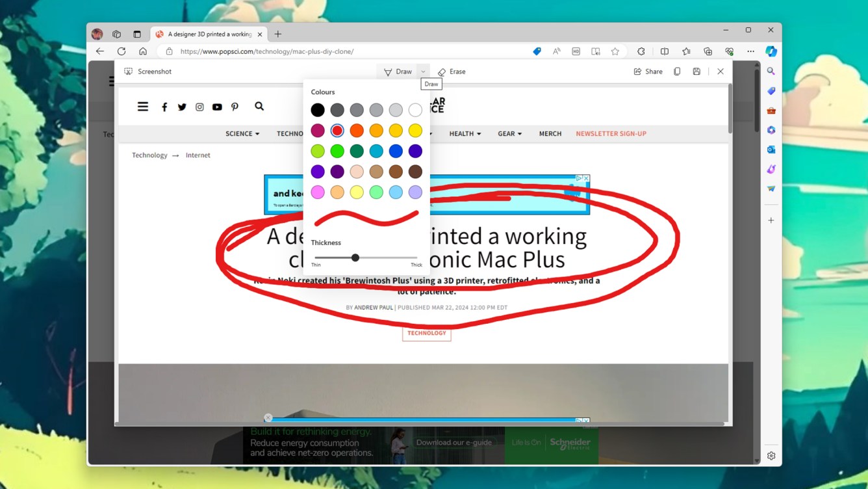Save the screenshot with the disk icon

click(696, 72)
